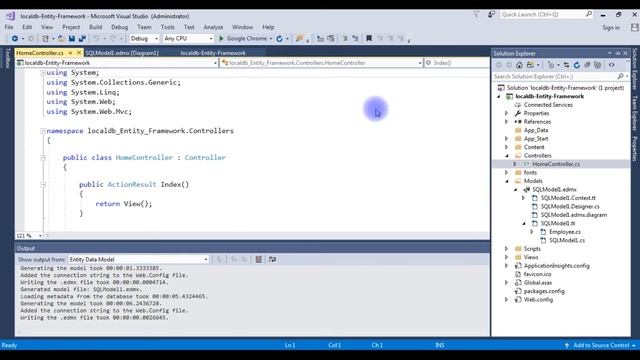Select Connected Services node
Image resolution: width=640 pixels, height=360 pixels.
point(548,105)
